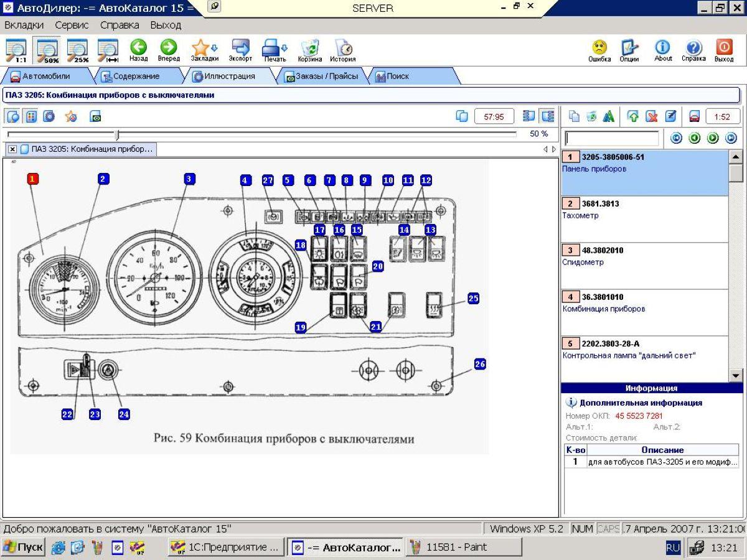Click the Справка help icon

(x=693, y=50)
